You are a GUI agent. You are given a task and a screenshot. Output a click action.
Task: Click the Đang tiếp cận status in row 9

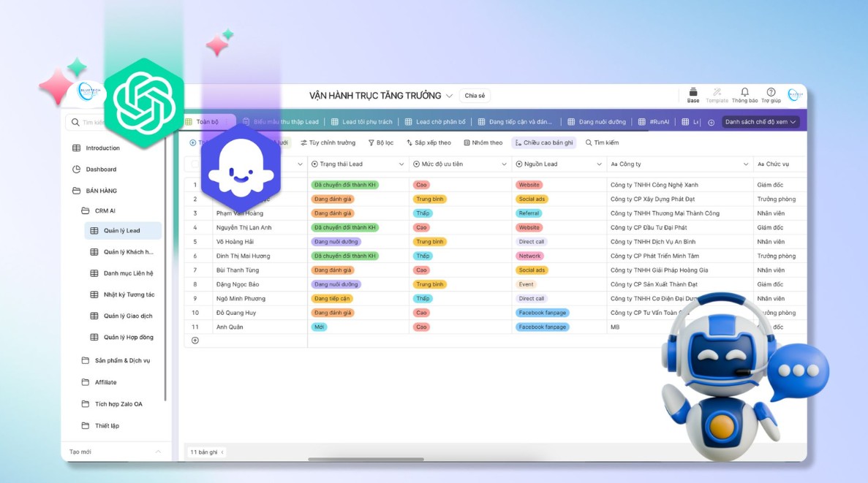click(x=331, y=299)
